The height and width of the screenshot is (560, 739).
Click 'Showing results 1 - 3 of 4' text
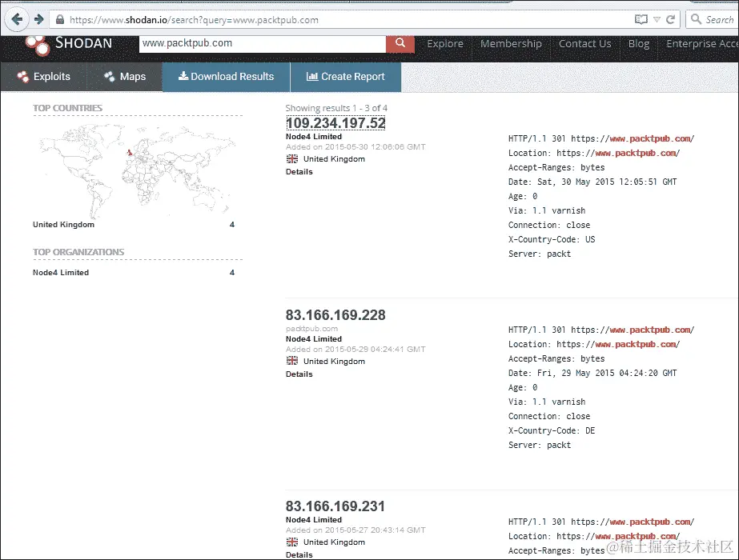[336, 108]
